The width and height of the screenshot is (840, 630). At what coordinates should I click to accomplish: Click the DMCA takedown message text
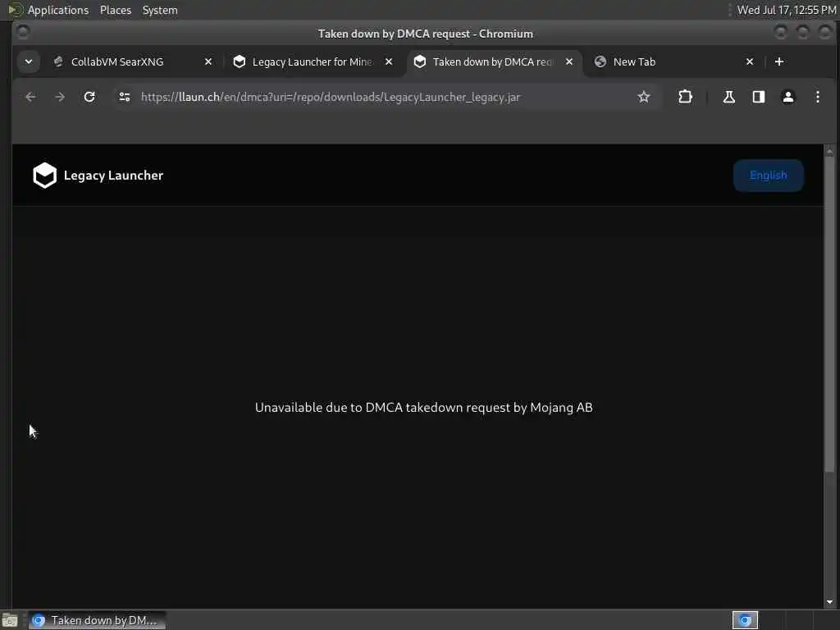coord(424,408)
